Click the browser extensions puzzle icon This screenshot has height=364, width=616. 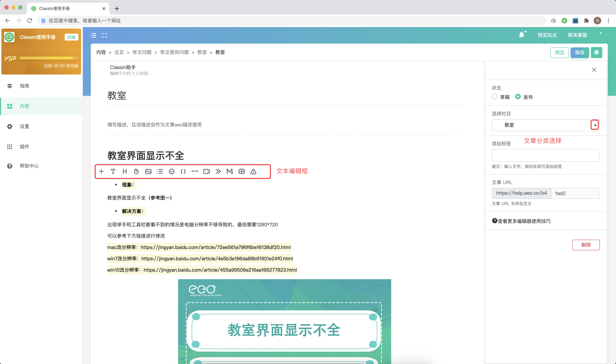[586, 21]
